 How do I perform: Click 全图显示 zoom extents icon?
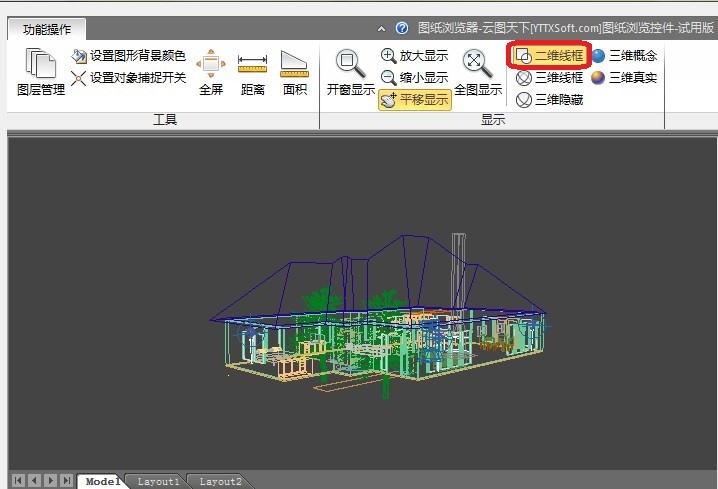tap(477, 72)
